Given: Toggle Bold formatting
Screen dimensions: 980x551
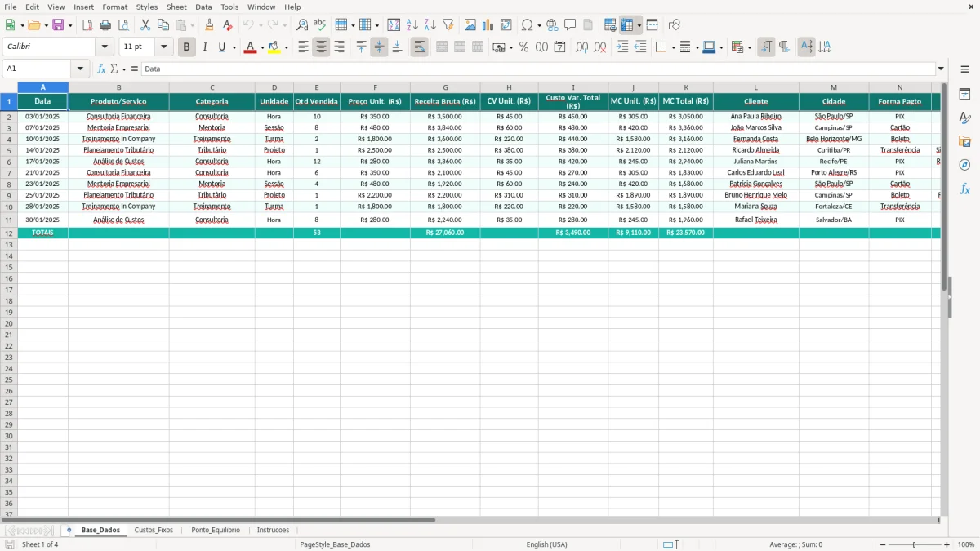Looking at the screenshot, I should tap(186, 47).
